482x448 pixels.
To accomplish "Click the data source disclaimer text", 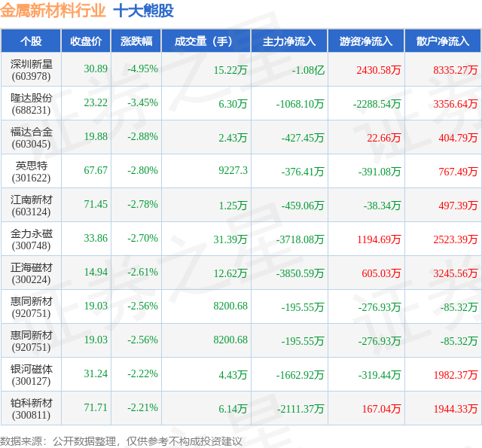I will [x=121, y=441].
